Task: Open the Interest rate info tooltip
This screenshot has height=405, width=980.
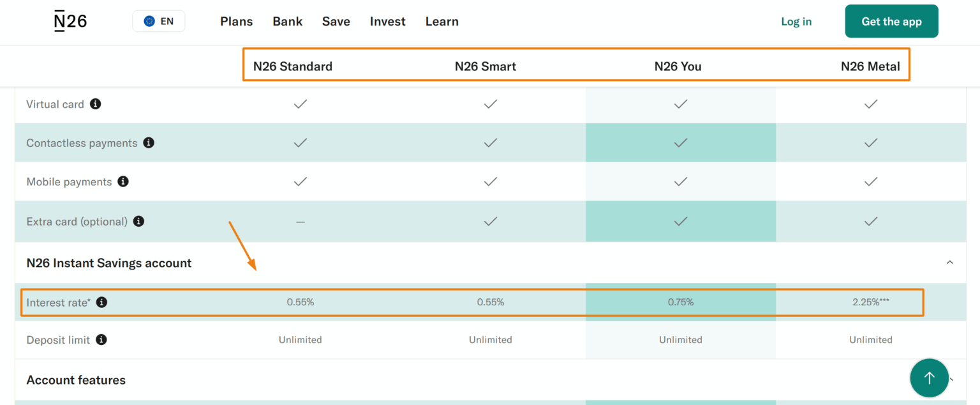Action: pyautogui.click(x=101, y=302)
